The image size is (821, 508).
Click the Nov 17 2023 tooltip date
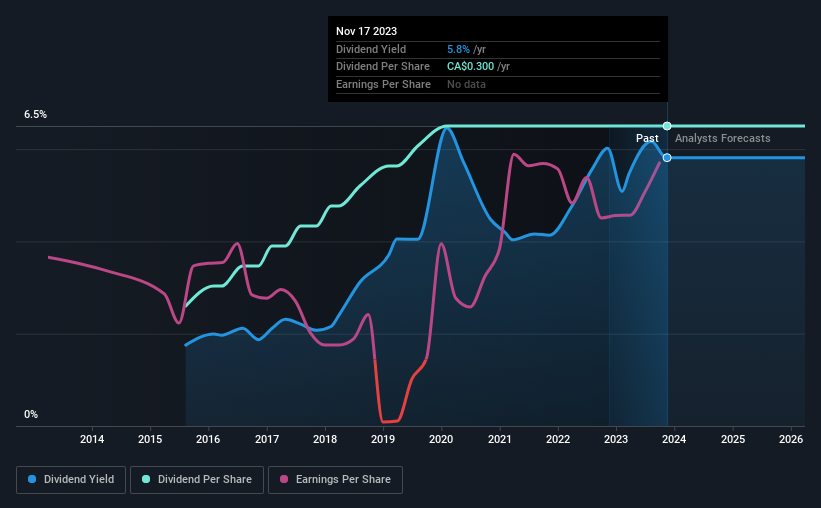pyautogui.click(x=367, y=31)
